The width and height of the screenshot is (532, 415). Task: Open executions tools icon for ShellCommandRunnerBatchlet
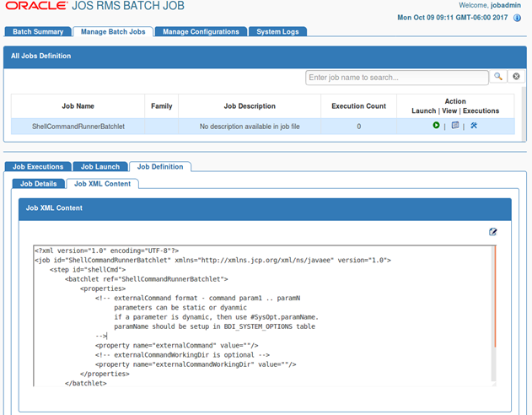click(474, 126)
